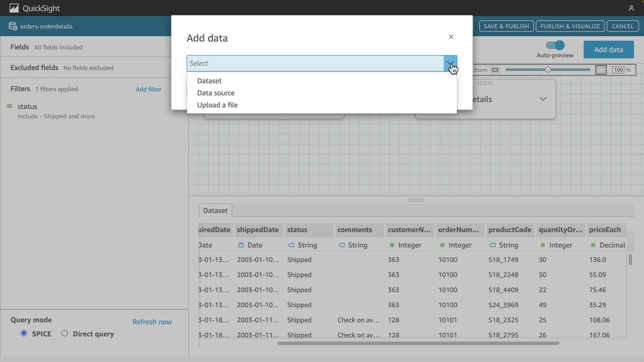644x362 pixels.
Task: Toggle the Auto-preview switch
Action: [x=555, y=45]
